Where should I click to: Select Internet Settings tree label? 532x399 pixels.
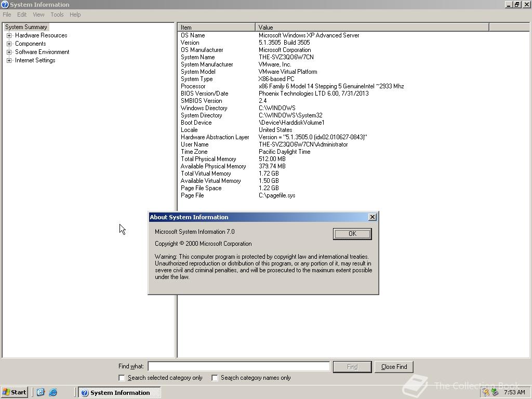[35, 60]
